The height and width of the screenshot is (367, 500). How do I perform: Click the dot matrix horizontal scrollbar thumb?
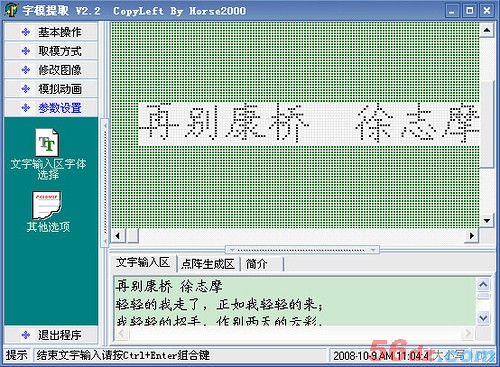click(x=133, y=236)
